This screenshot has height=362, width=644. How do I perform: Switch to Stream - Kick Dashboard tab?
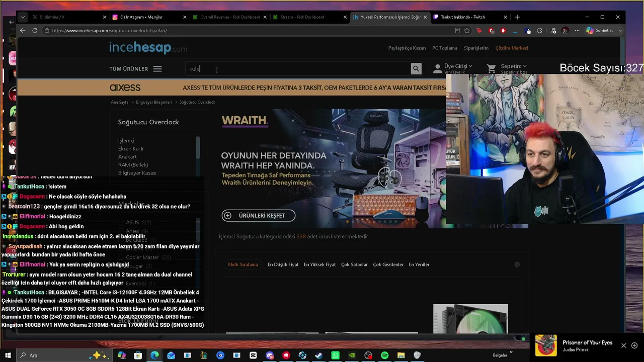pyautogui.click(x=310, y=17)
